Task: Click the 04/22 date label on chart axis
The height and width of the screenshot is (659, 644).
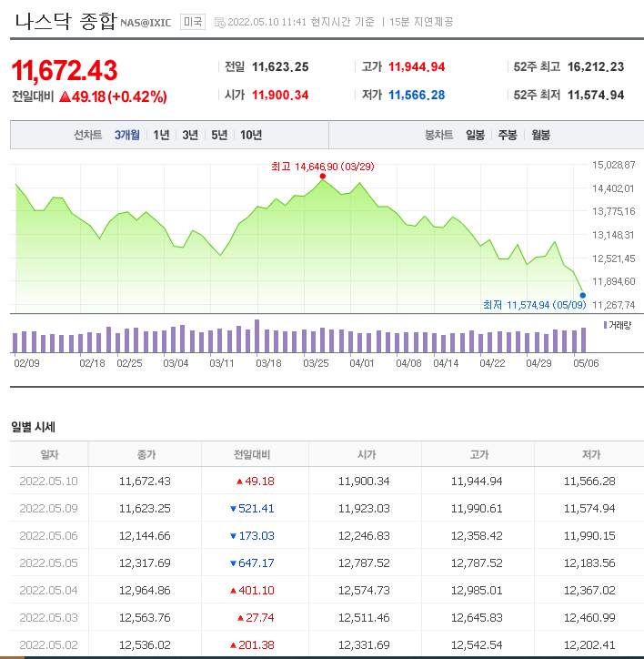Action: pos(492,363)
